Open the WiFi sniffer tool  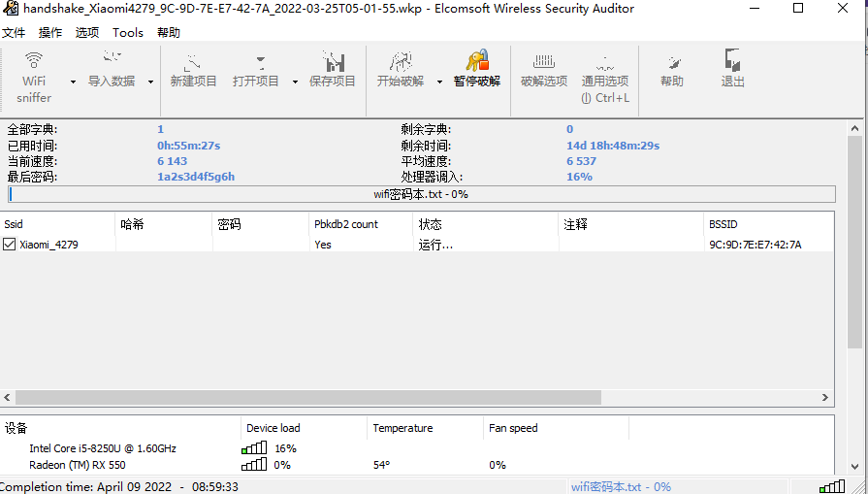click(x=34, y=77)
